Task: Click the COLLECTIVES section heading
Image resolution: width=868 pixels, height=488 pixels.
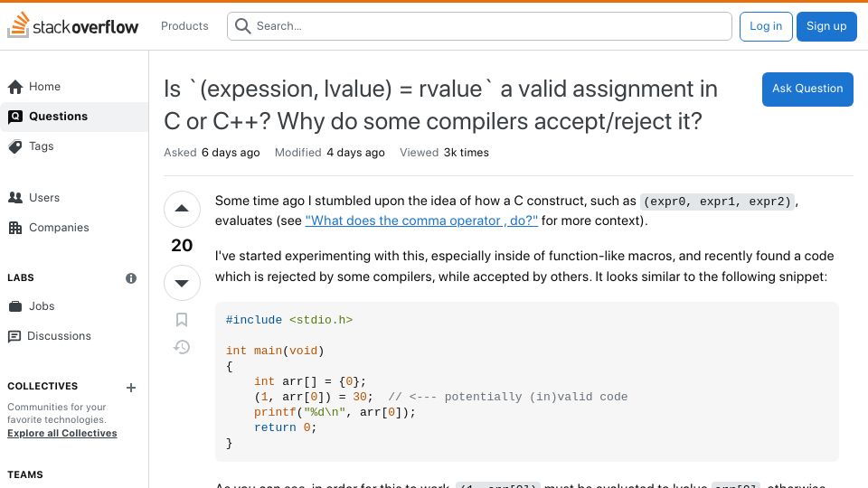Action: tap(42, 386)
